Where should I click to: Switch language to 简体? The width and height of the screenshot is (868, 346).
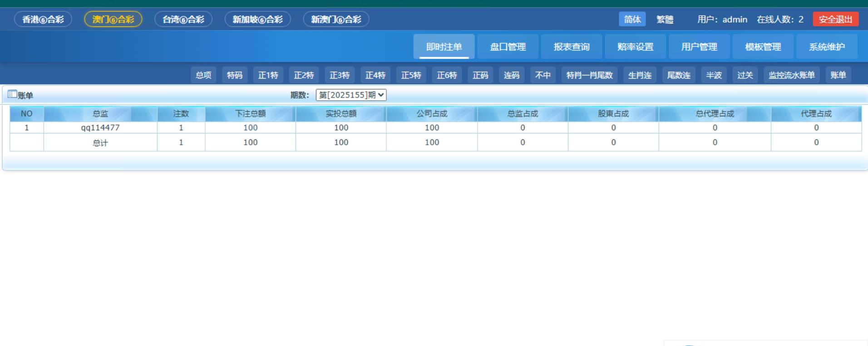[632, 19]
